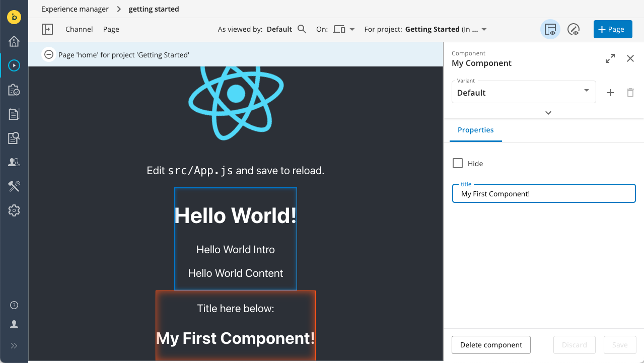Select the My First Component block in preview
Viewport: 644px width, 363px height.
coord(236,325)
